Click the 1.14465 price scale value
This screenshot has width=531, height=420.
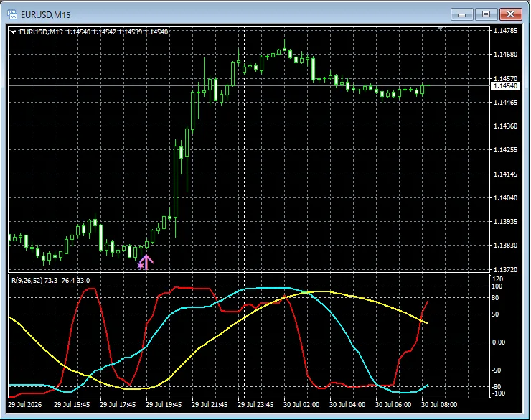click(x=506, y=102)
